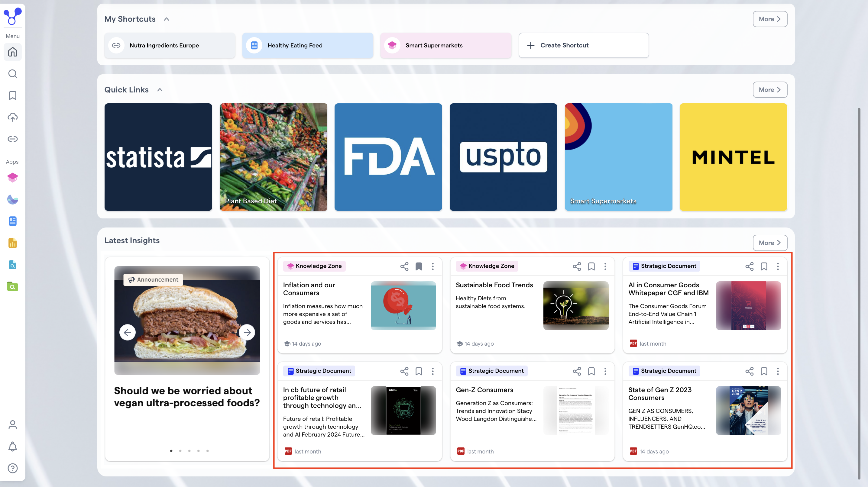Open more options for Gen-Z Consumers card
Image resolution: width=868 pixels, height=487 pixels.
coord(605,371)
